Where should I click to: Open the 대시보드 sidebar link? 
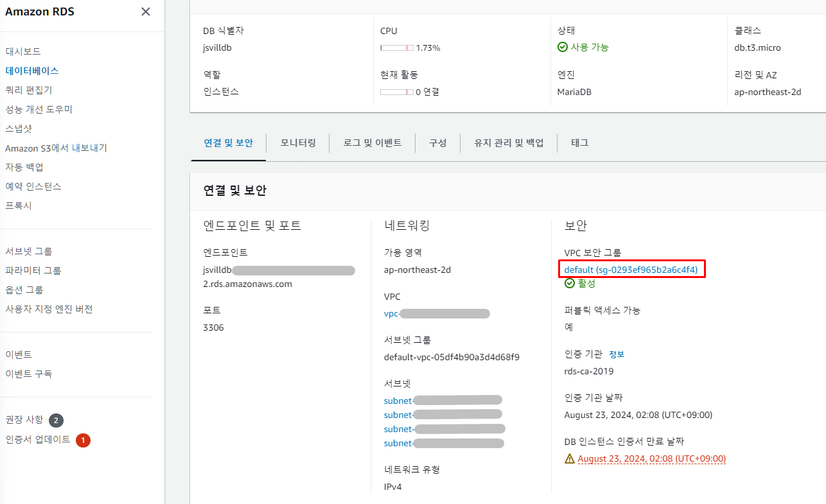pos(23,51)
